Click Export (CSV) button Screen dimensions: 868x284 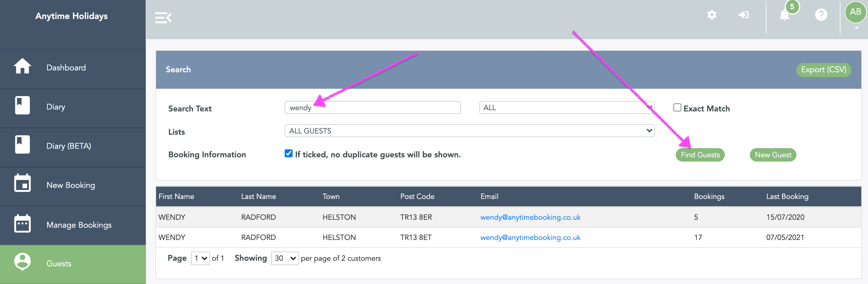pos(824,70)
